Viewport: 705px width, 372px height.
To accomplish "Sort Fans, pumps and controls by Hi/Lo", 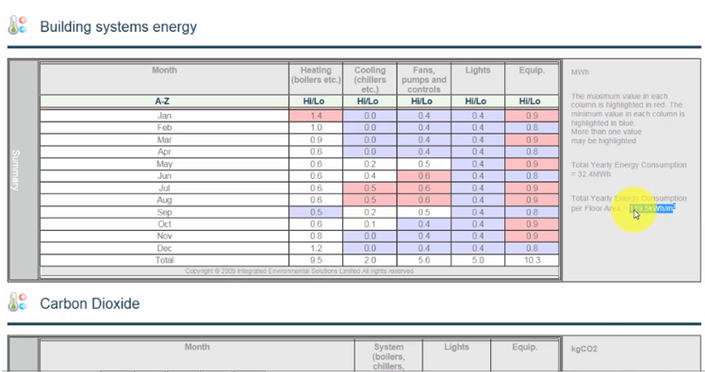I will (424, 101).
